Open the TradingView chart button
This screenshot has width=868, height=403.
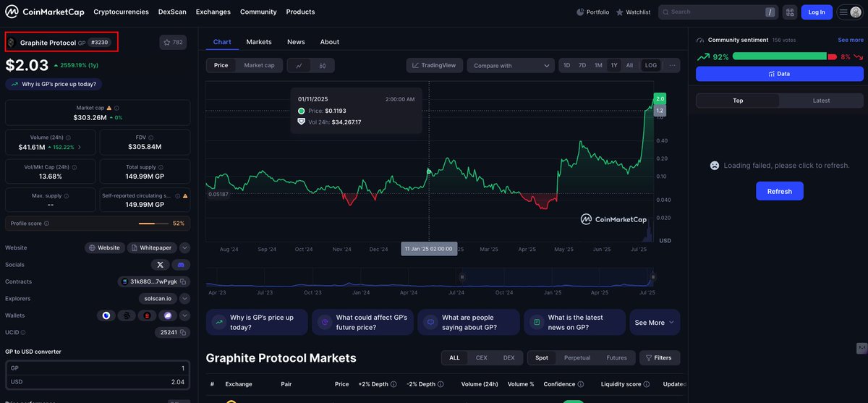click(434, 65)
